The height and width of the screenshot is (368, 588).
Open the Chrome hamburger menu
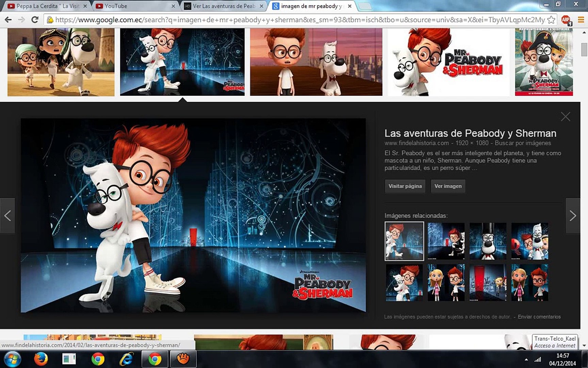pos(581,20)
